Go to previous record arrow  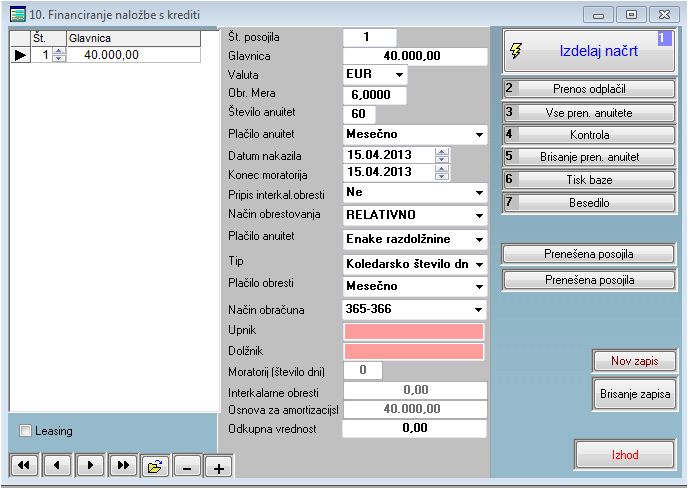tap(58, 465)
